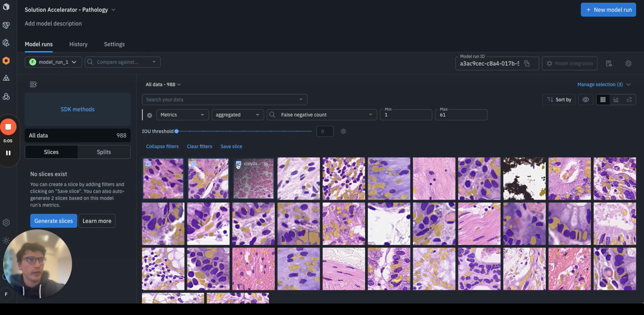This screenshot has width=644, height=315.
Task: Expand the All data - 988 dropdown
Action: (x=163, y=84)
